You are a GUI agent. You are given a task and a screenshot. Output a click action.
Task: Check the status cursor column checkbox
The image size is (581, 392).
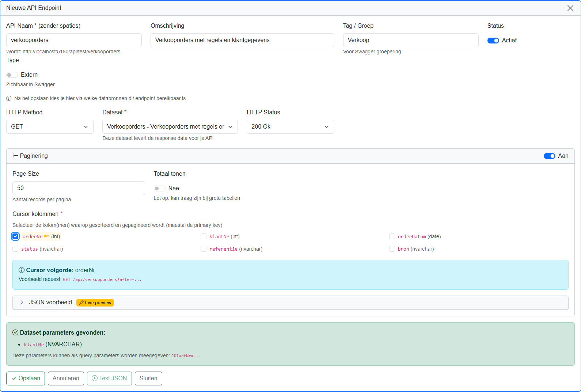(x=15, y=249)
